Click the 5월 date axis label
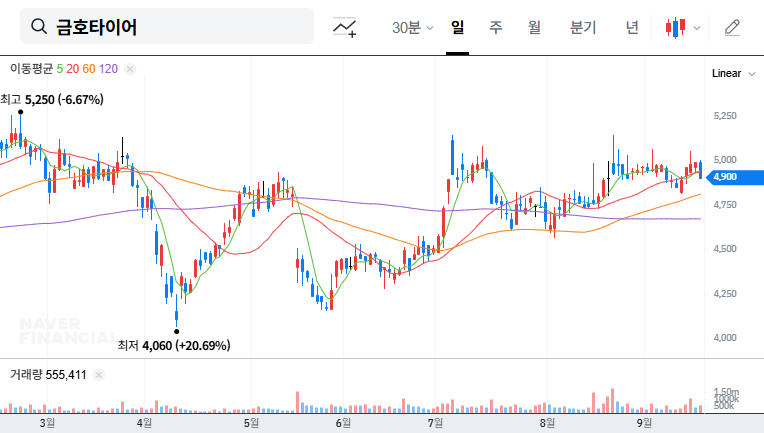Image resolution: width=764 pixels, height=433 pixels. [251, 423]
